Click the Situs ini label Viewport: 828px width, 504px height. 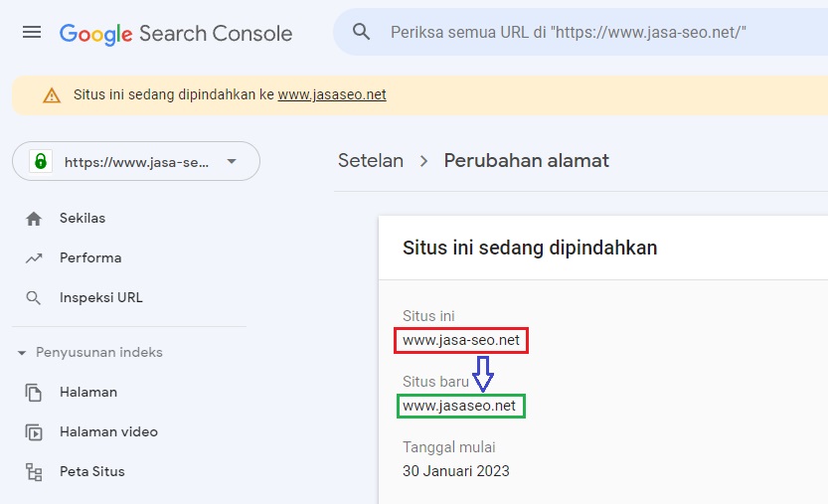click(x=428, y=316)
